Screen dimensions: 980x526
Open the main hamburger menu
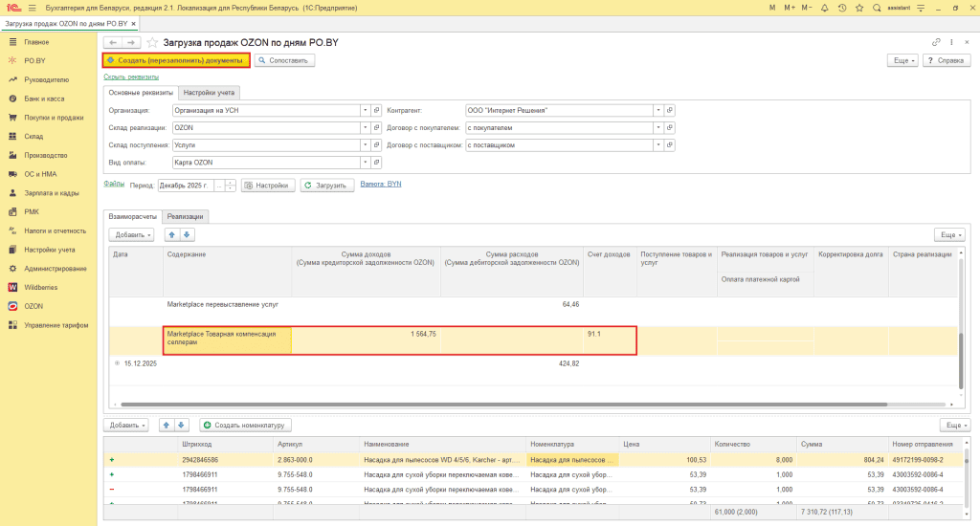pyautogui.click(x=32, y=8)
